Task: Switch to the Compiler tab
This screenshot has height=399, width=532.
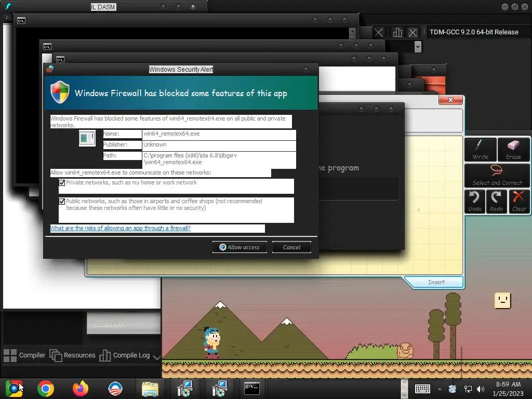Action: coord(24,355)
